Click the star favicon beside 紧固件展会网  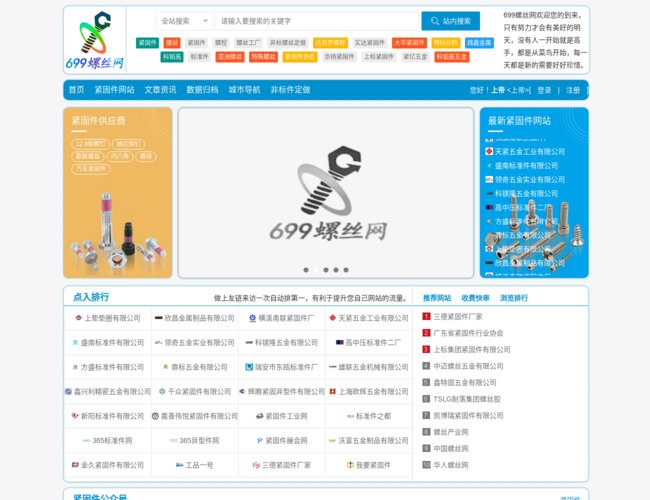coord(260,440)
